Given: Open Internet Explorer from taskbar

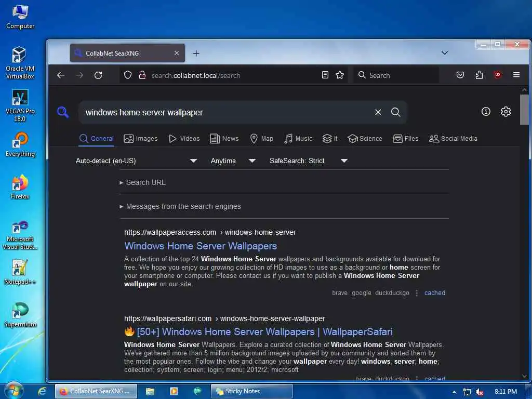Looking at the screenshot, I should tap(42, 391).
